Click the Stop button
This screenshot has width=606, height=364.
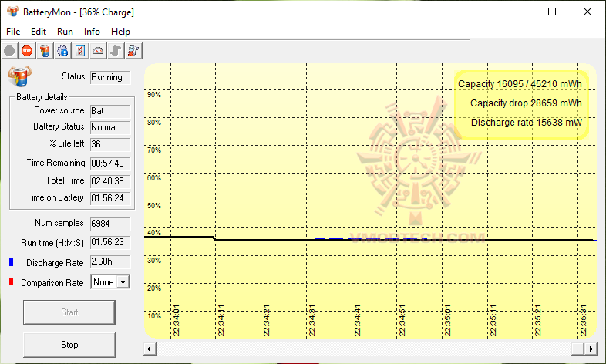click(x=69, y=345)
